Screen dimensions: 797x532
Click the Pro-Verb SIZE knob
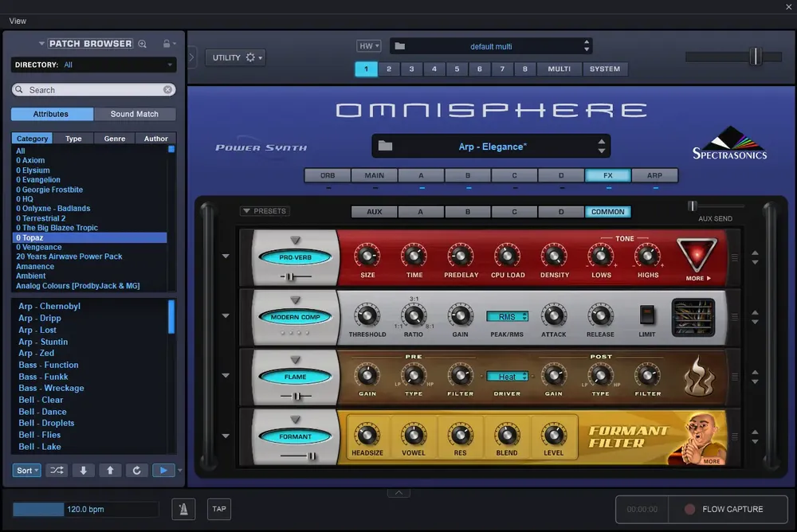click(367, 256)
